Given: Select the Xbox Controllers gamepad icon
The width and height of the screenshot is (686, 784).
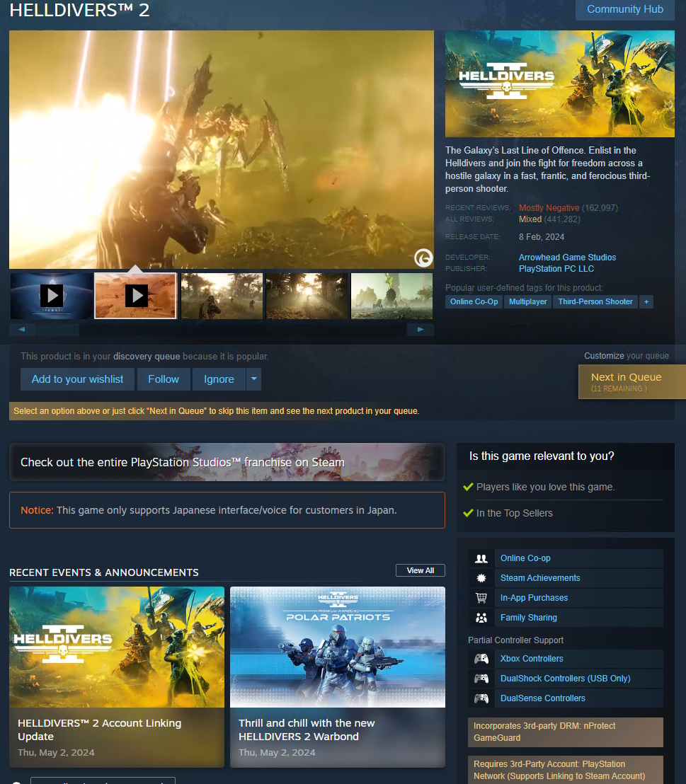Looking at the screenshot, I should coord(481,659).
